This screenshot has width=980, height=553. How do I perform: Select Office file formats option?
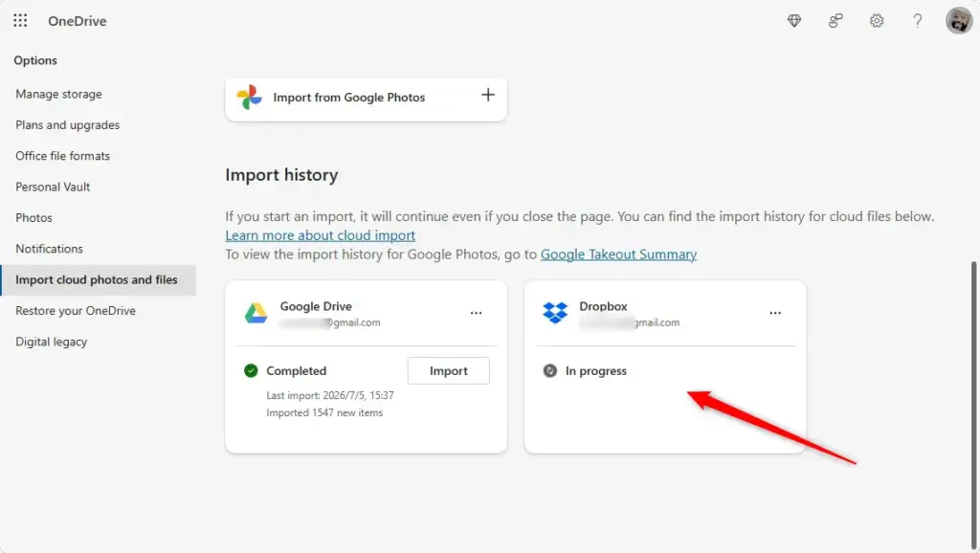coord(62,156)
